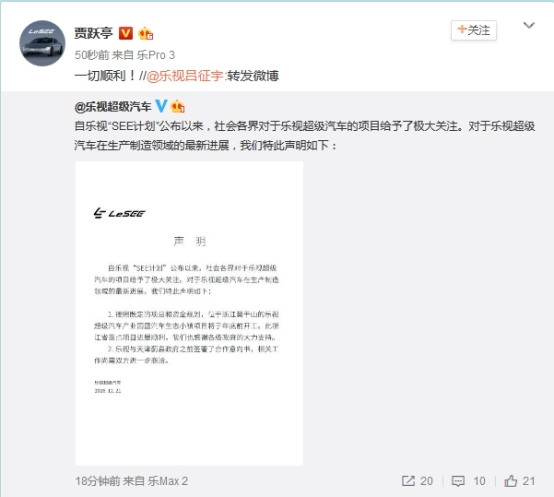Click the 转发微博 text
This screenshot has height=497, width=554.
[x=253, y=76]
